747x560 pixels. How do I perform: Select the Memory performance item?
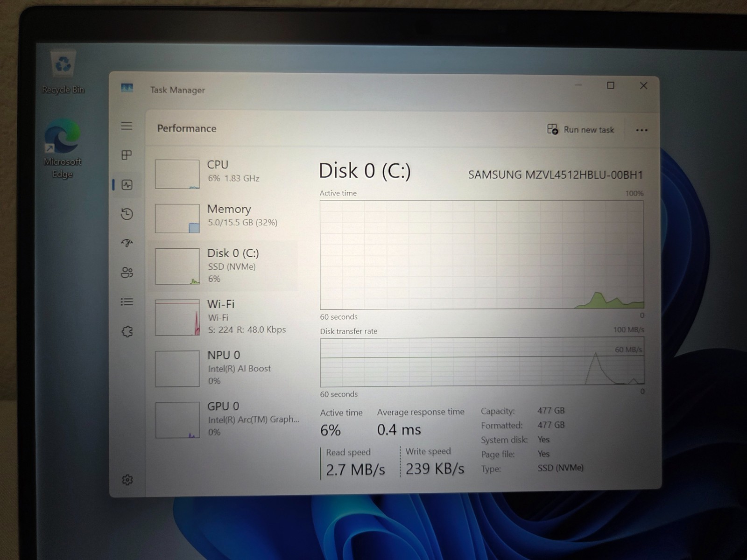click(223, 218)
